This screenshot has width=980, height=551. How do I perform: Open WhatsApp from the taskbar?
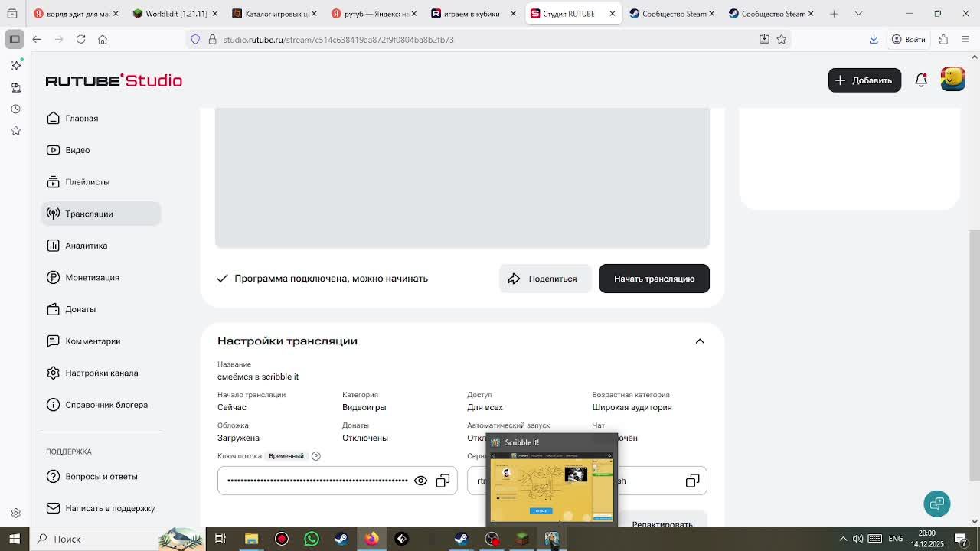[312, 539]
